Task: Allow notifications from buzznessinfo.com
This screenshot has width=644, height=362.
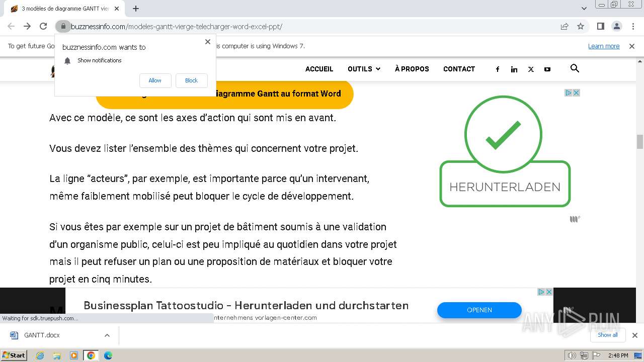Action: 155,80
